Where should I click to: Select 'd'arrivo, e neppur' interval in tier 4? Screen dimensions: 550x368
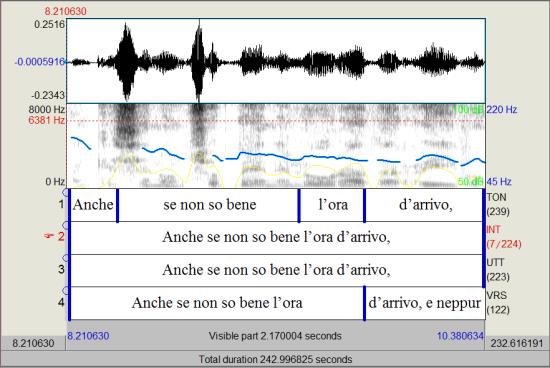click(425, 303)
